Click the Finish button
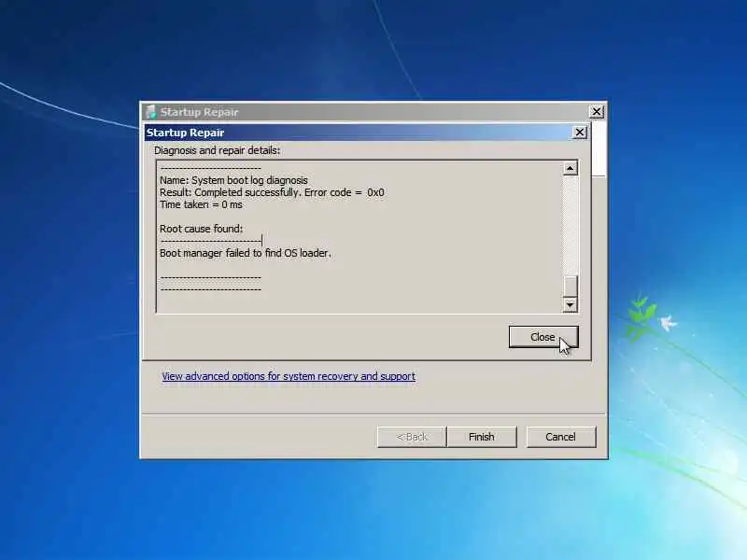This screenshot has height=560, width=747. click(x=482, y=437)
